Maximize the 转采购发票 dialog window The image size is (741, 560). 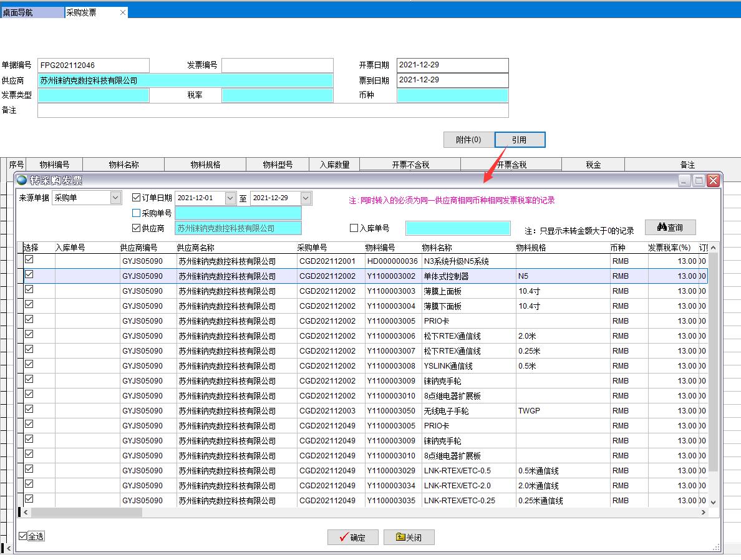click(699, 181)
